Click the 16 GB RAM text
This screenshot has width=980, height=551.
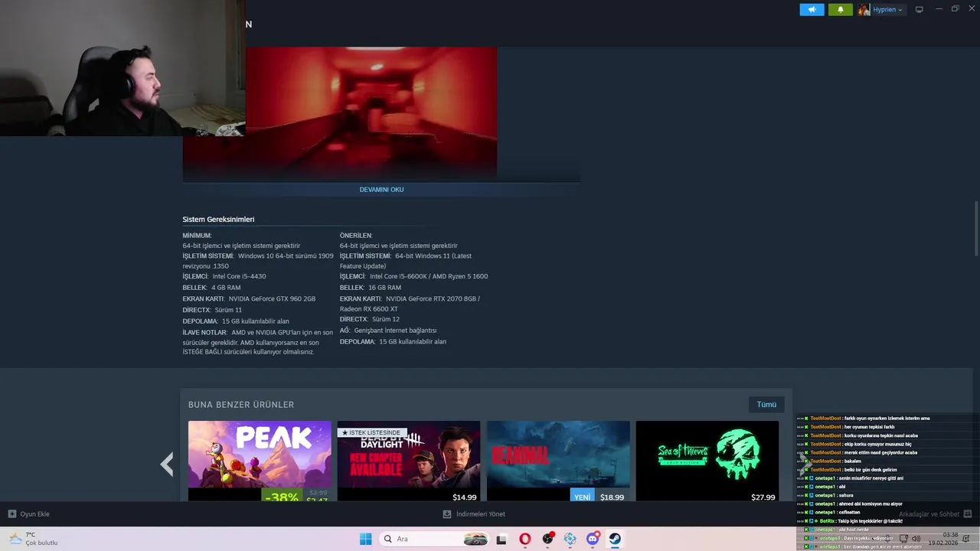384,288
